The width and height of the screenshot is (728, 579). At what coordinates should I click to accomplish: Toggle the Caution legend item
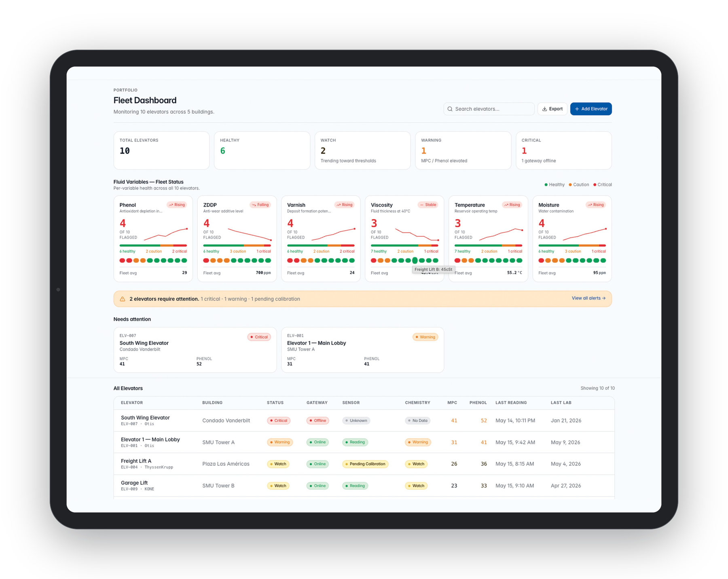pyautogui.click(x=579, y=185)
